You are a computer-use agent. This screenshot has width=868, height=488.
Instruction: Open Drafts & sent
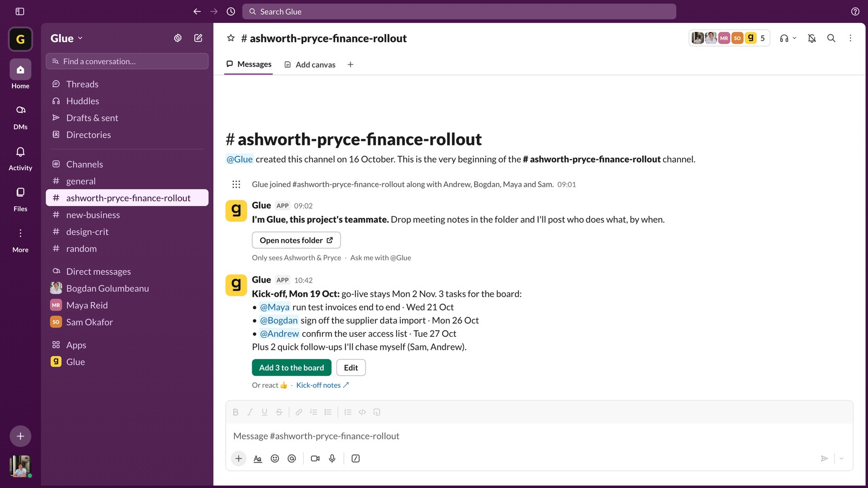click(x=127, y=118)
